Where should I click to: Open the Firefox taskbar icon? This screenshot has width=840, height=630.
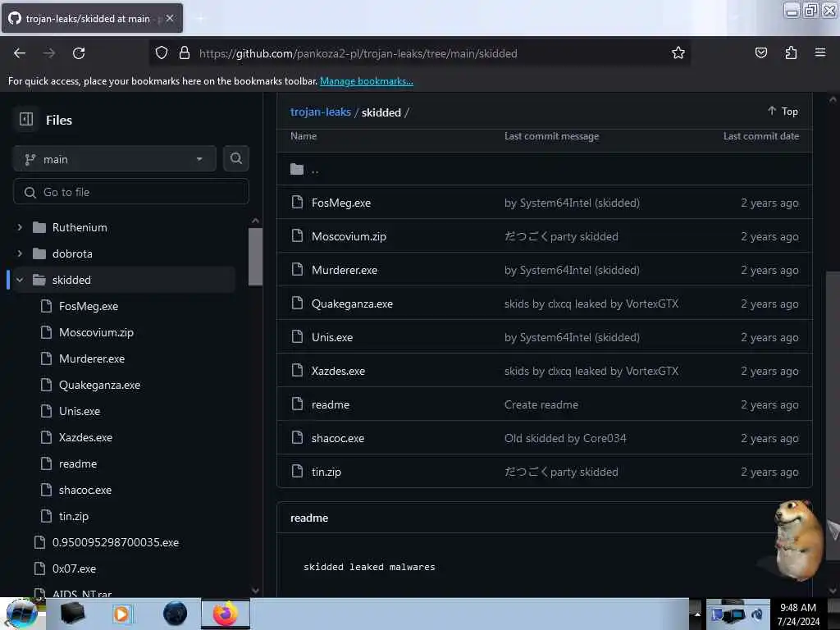[225, 614]
